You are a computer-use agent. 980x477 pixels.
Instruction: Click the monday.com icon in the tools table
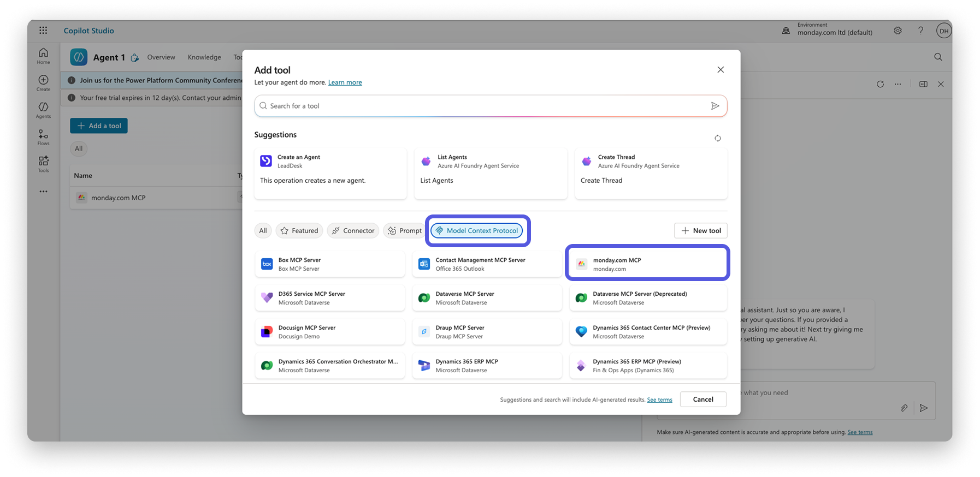[81, 198]
